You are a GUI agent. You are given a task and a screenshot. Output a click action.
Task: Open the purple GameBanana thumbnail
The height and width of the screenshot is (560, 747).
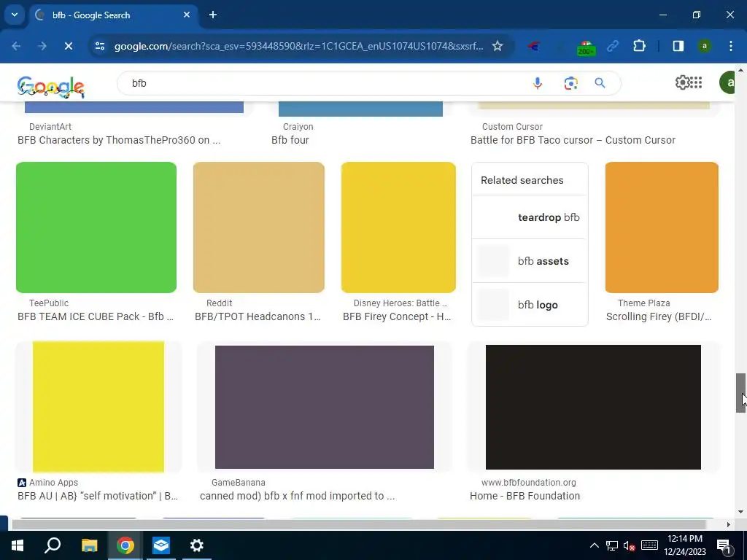point(325,407)
